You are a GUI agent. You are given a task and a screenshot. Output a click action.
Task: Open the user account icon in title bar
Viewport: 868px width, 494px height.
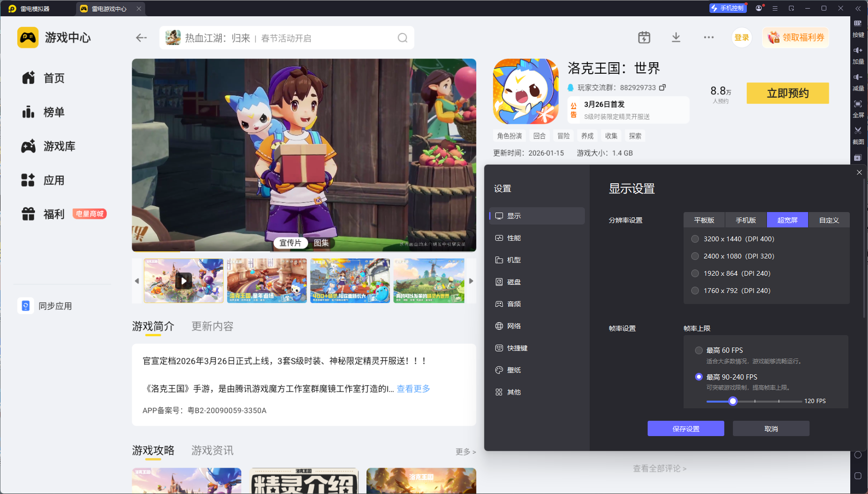coord(759,8)
